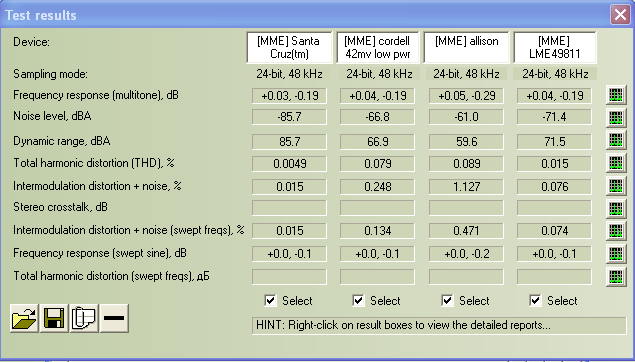
Task: Click allison swept sine response +0.0, -0.2
Action: 466,254
